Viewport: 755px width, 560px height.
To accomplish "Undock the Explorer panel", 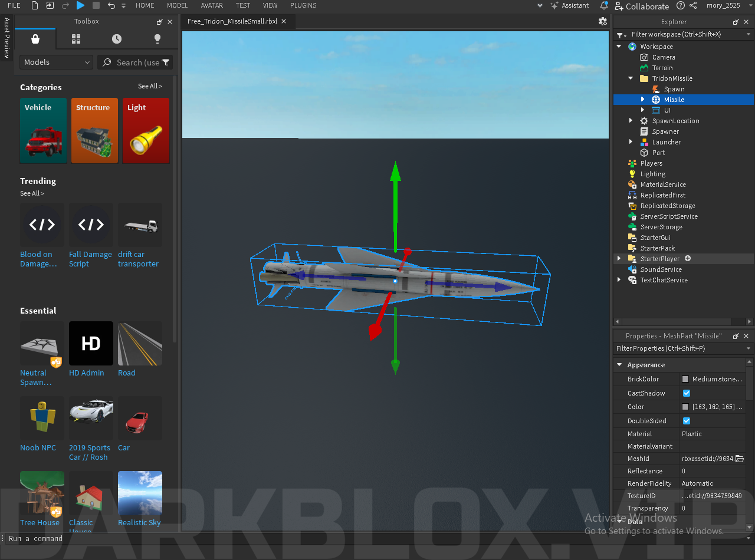I will pos(736,22).
